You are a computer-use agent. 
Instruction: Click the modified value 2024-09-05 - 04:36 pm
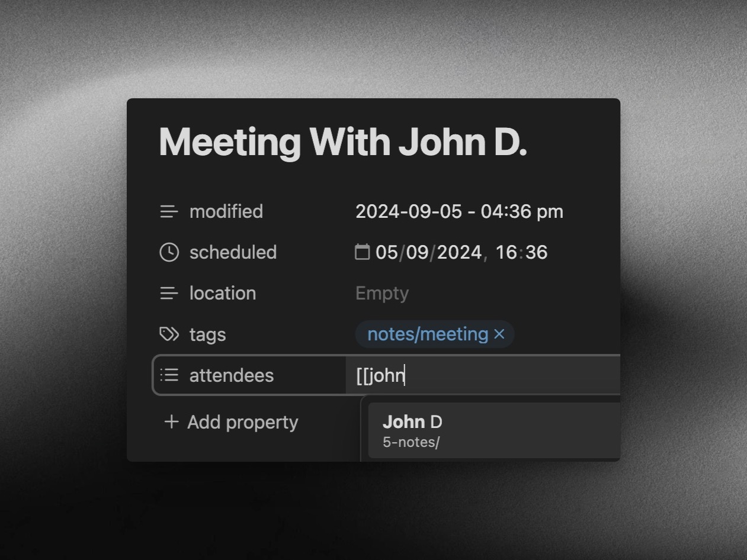pos(459,211)
